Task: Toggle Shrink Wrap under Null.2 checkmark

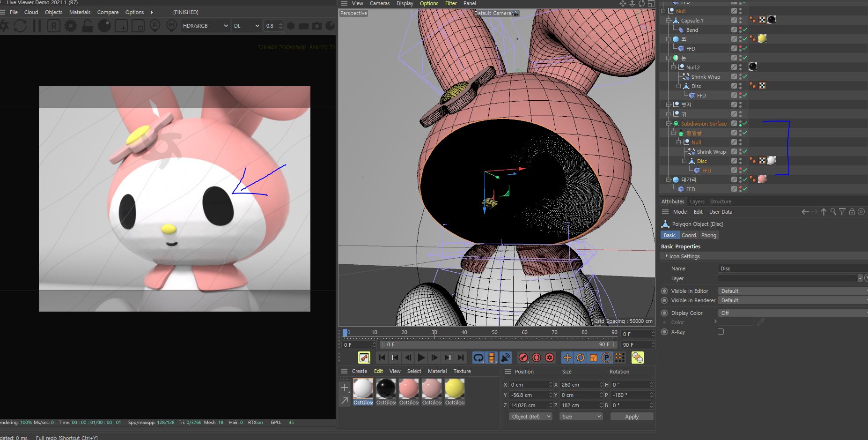Action: (x=745, y=77)
